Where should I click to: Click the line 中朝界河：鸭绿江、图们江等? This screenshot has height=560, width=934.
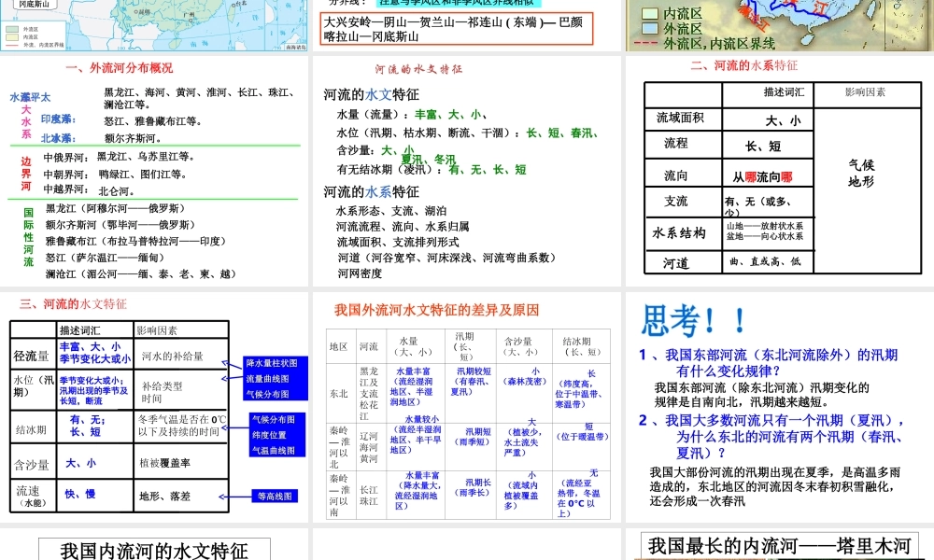[x=114, y=175]
